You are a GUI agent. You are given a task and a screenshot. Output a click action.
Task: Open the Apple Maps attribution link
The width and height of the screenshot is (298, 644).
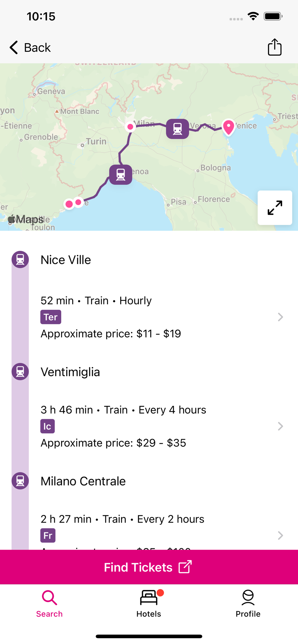pyautogui.click(x=26, y=220)
